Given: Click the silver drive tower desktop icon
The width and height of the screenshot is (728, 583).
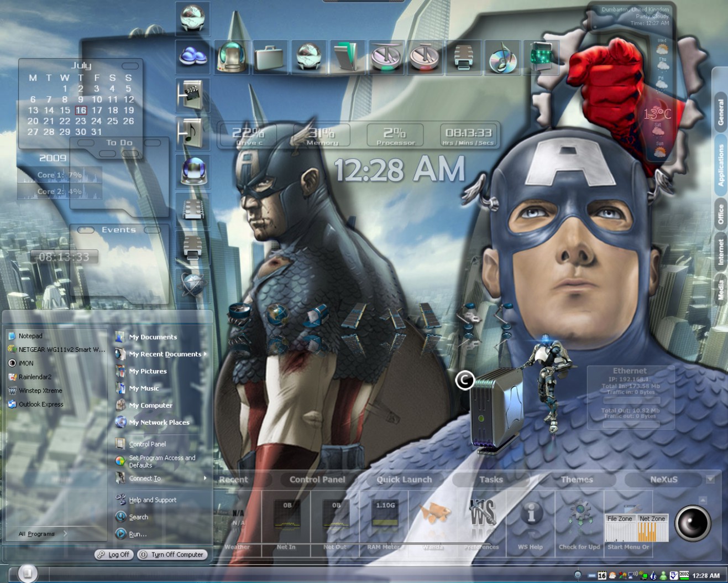Looking at the screenshot, I should click(496, 410).
